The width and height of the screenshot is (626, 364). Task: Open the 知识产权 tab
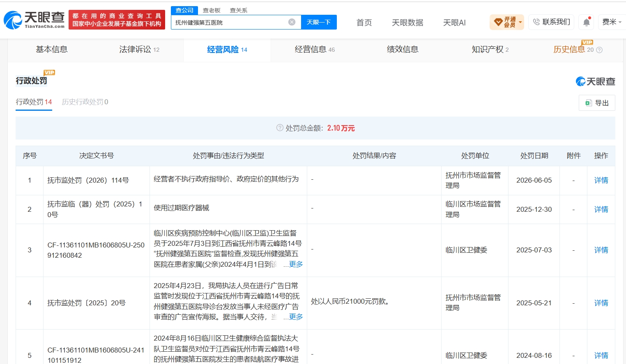(490, 50)
